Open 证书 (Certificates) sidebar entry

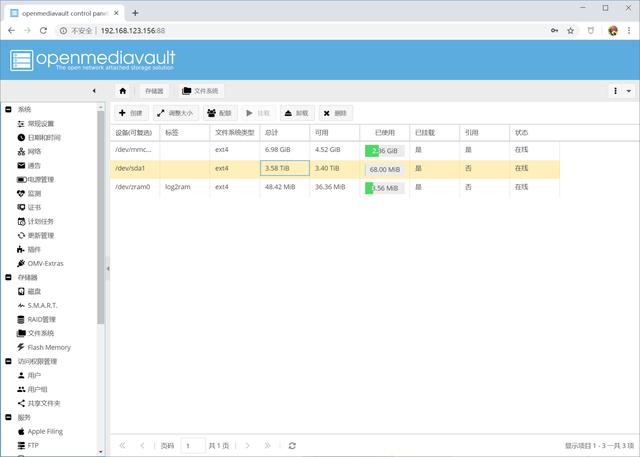pos(29,207)
